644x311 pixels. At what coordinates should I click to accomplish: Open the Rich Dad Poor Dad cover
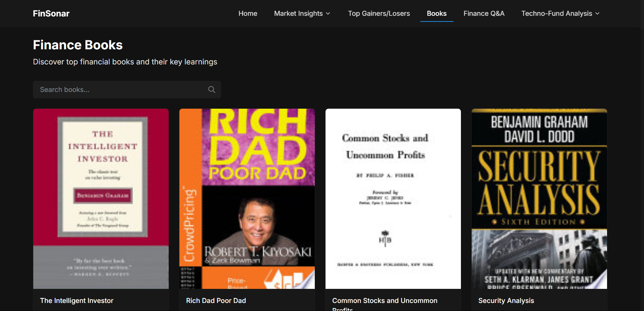(247, 199)
